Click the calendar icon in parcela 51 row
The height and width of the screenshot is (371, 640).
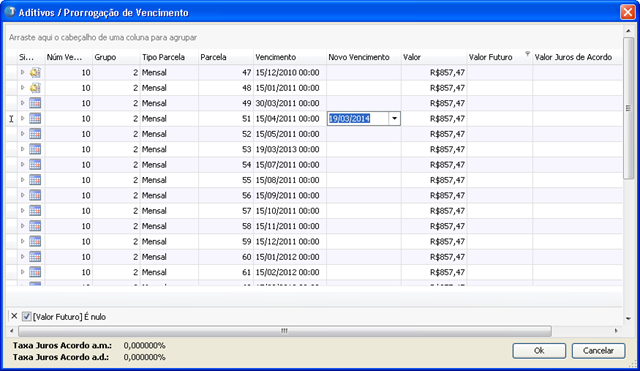pos(35,119)
